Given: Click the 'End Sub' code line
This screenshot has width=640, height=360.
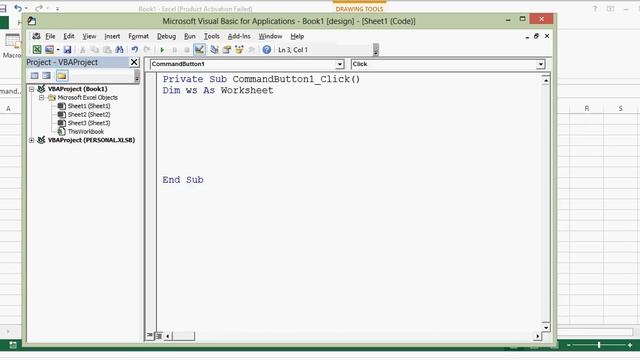Looking at the screenshot, I should pyautogui.click(x=183, y=180).
